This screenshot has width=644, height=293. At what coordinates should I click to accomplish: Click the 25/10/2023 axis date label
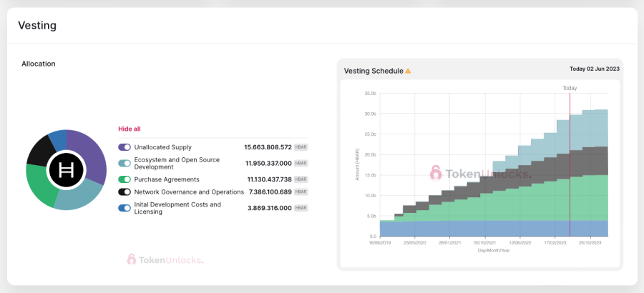(x=590, y=243)
